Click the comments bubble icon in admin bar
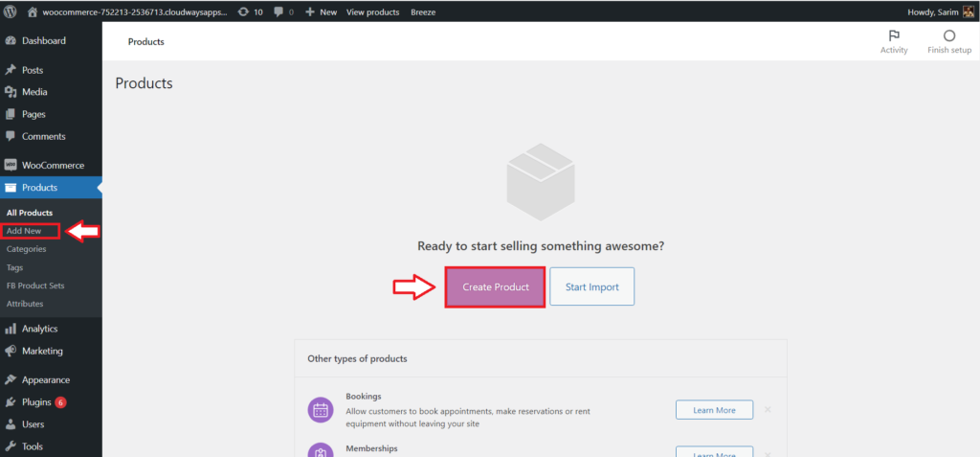The width and height of the screenshot is (980, 457). click(x=278, y=11)
